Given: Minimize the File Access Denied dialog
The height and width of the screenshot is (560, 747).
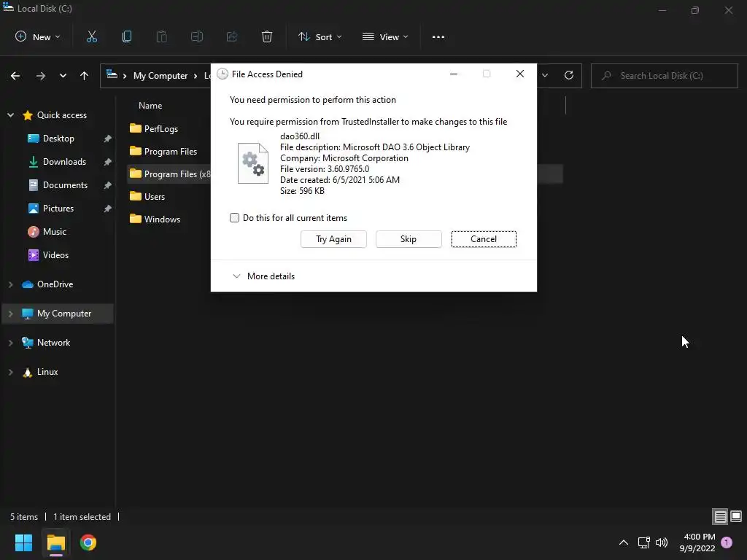Looking at the screenshot, I should click(454, 74).
